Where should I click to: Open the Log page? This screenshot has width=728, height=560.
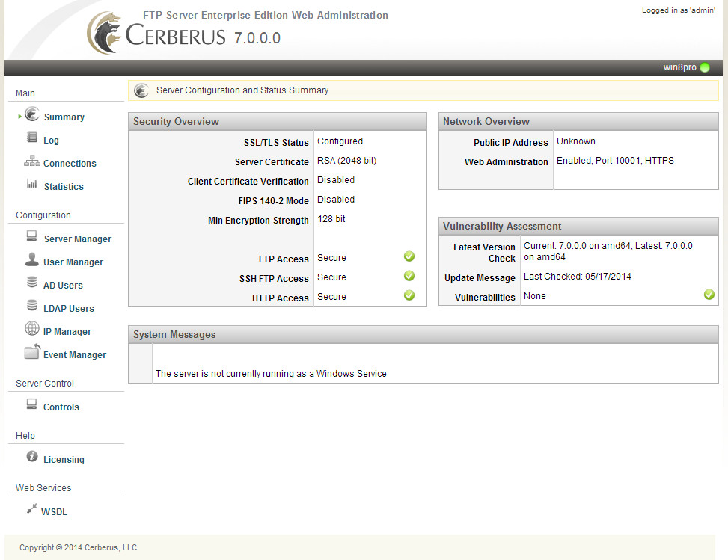(51, 140)
